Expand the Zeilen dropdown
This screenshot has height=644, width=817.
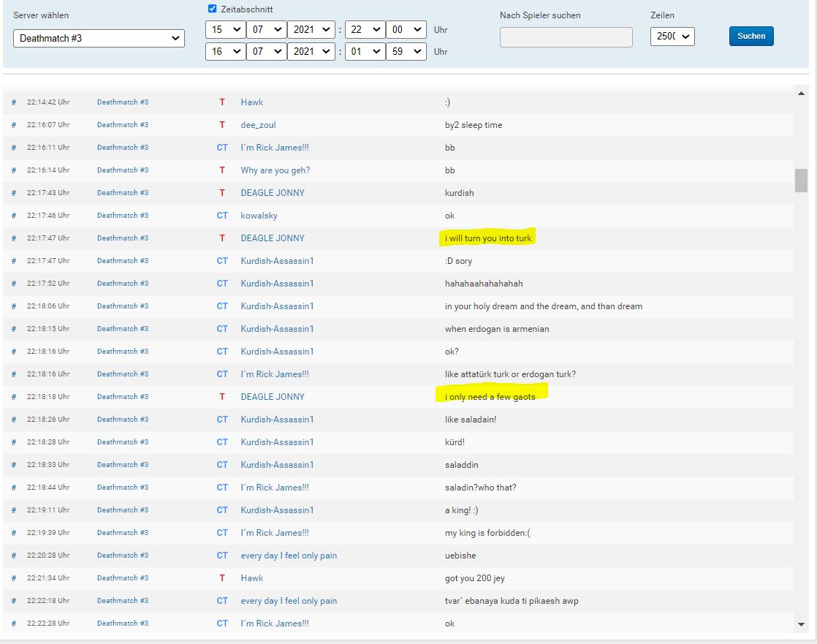[x=672, y=37]
